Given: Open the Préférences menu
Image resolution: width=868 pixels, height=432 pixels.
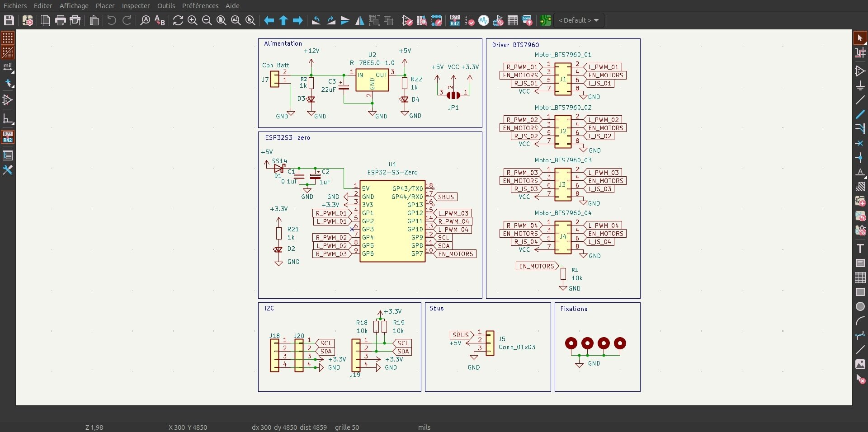Looking at the screenshot, I should pyautogui.click(x=200, y=6).
